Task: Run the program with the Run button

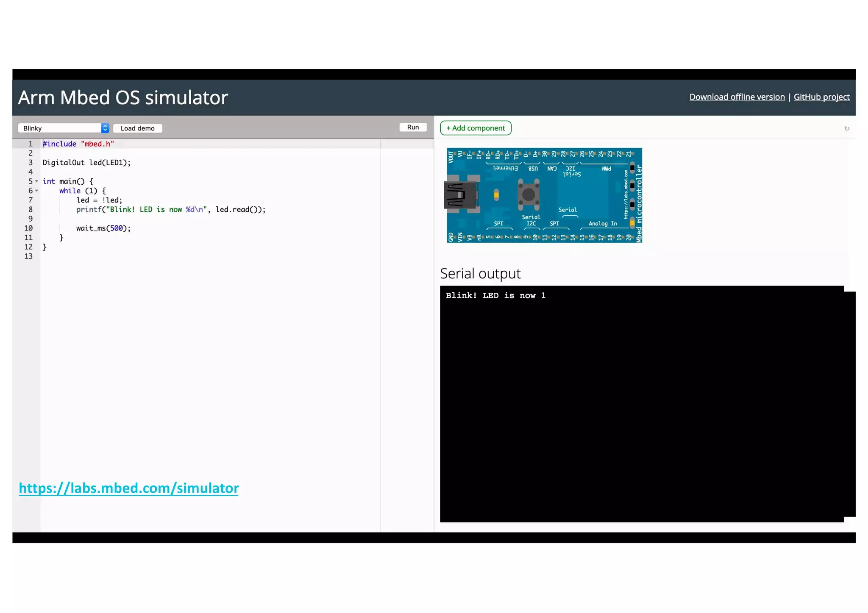Action: pyautogui.click(x=413, y=127)
